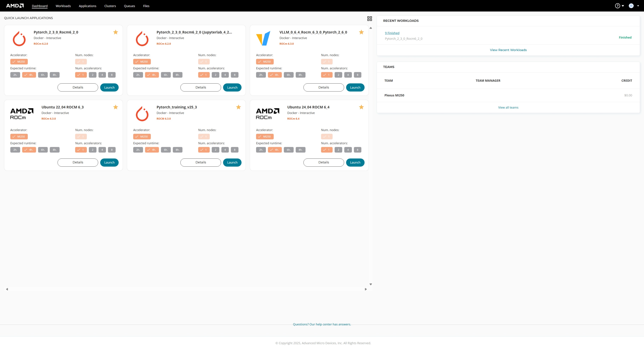Click View Recent Workloads link
The image size is (644, 350).
pyautogui.click(x=508, y=50)
